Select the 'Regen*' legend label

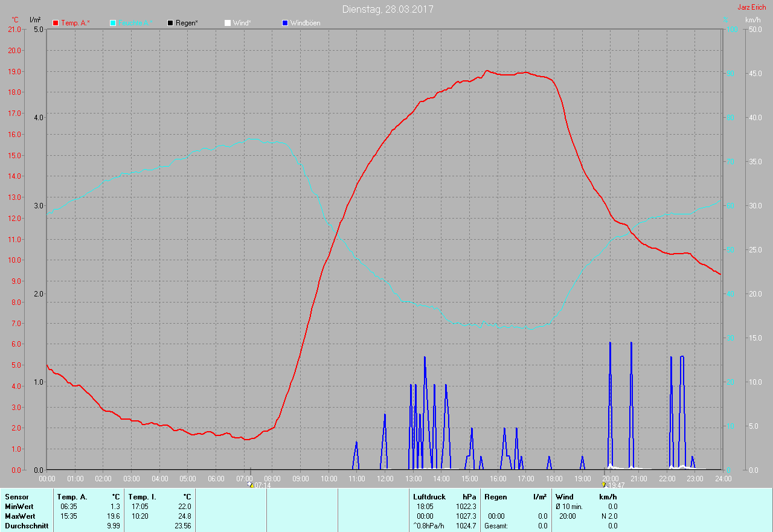(187, 23)
